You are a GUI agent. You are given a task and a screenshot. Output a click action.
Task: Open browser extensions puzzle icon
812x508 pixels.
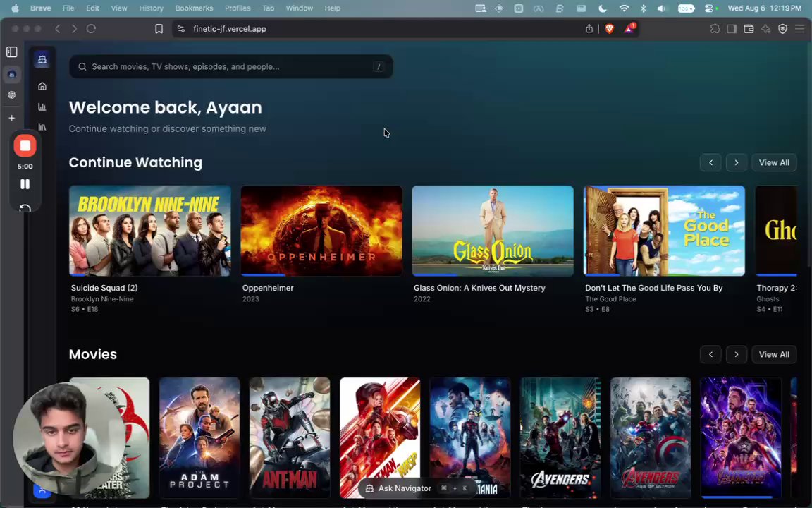[715, 29]
